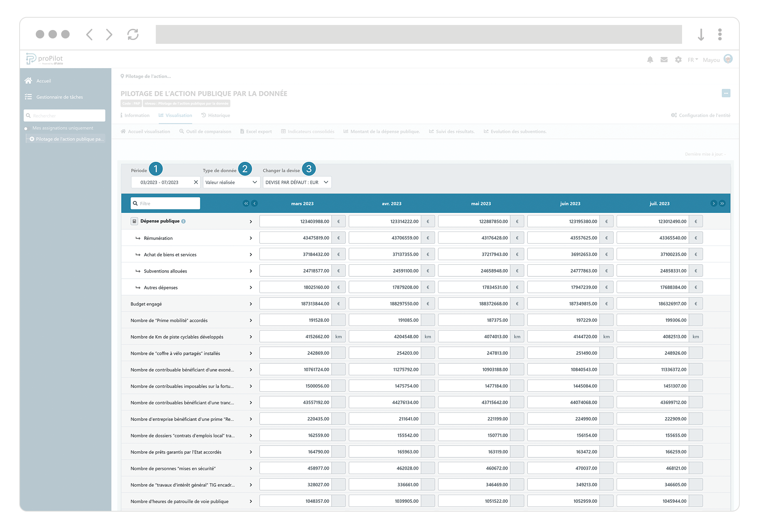The width and height of the screenshot is (759, 532).
Task: Open the FR language selector
Action: (x=692, y=60)
